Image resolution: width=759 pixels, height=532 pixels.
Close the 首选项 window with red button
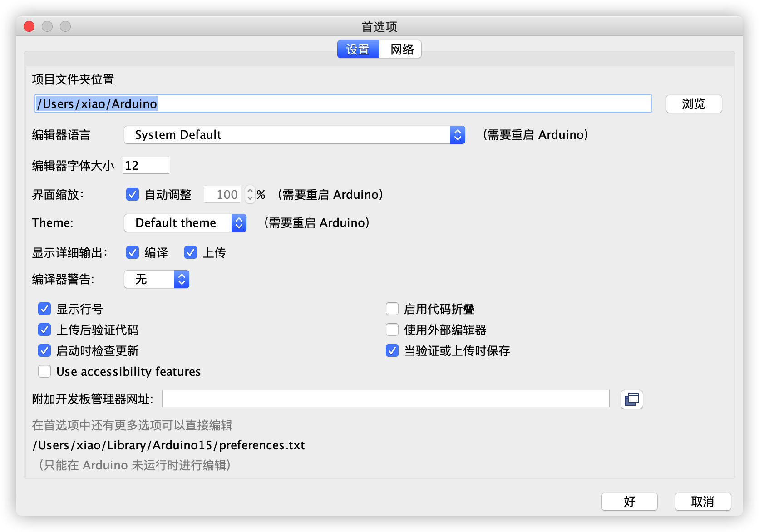(29, 26)
